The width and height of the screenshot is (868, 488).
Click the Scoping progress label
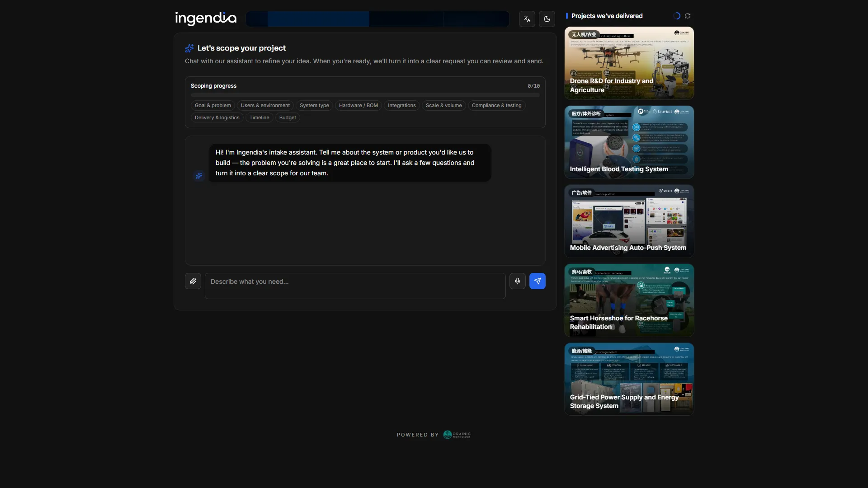click(213, 86)
